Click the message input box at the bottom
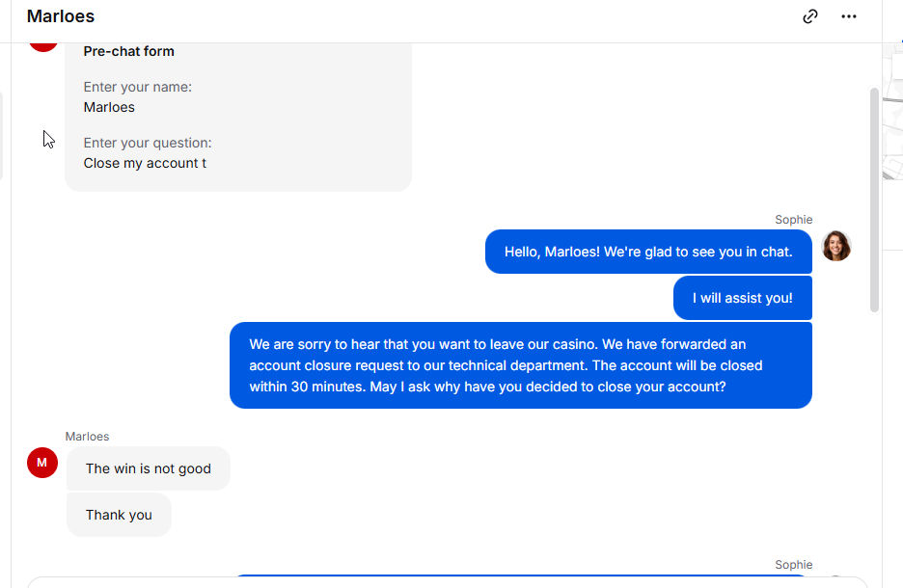The width and height of the screenshot is (903, 588). tap(447, 582)
